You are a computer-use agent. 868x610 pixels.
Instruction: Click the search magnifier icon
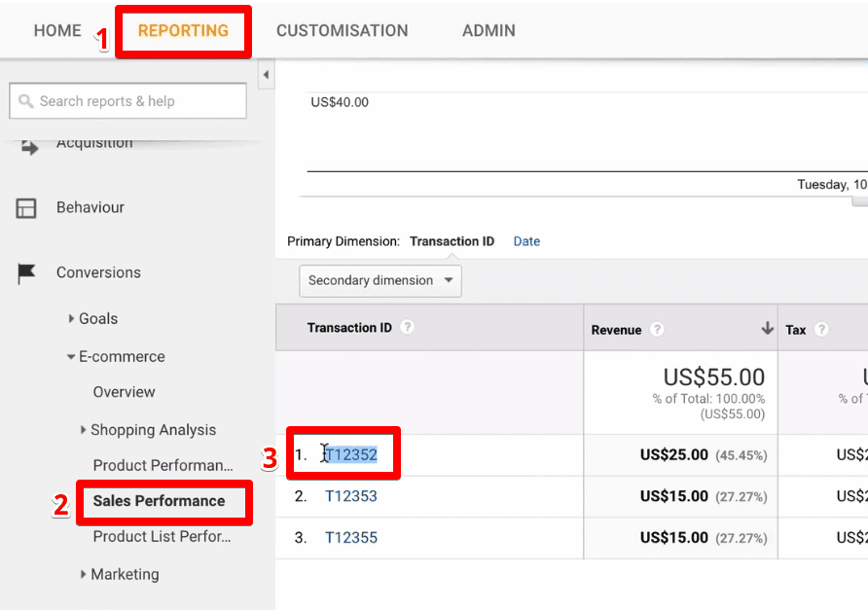coord(25,101)
